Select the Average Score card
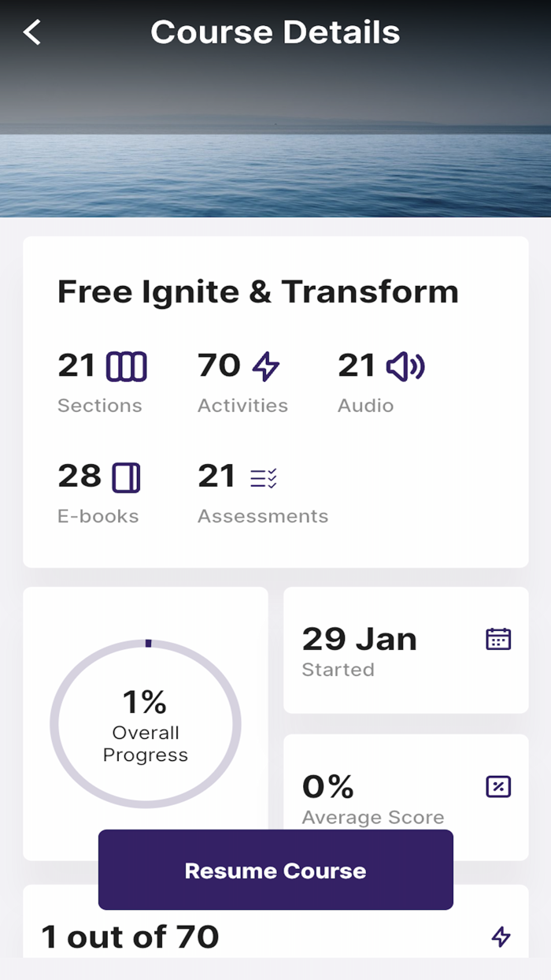Image resolution: width=551 pixels, height=980 pixels. pyautogui.click(x=405, y=796)
